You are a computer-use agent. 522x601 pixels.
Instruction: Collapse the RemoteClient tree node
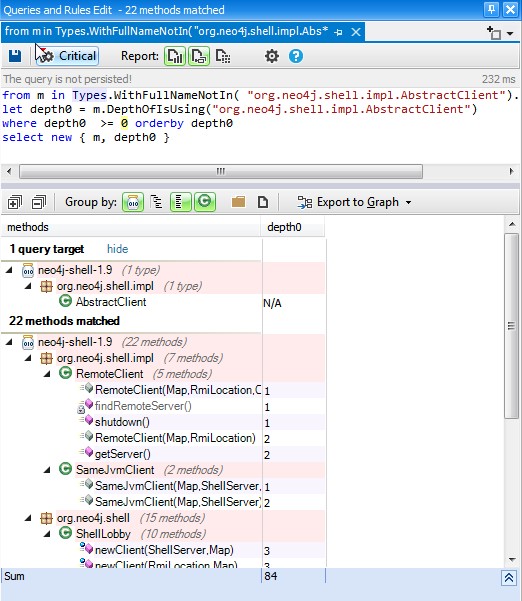pyautogui.click(x=47, y=374)
